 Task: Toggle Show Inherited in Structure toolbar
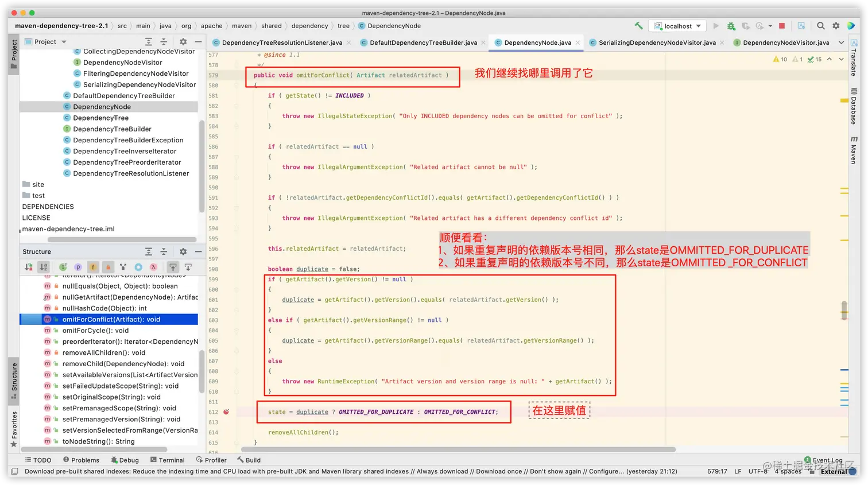click(x=63, y=267)
